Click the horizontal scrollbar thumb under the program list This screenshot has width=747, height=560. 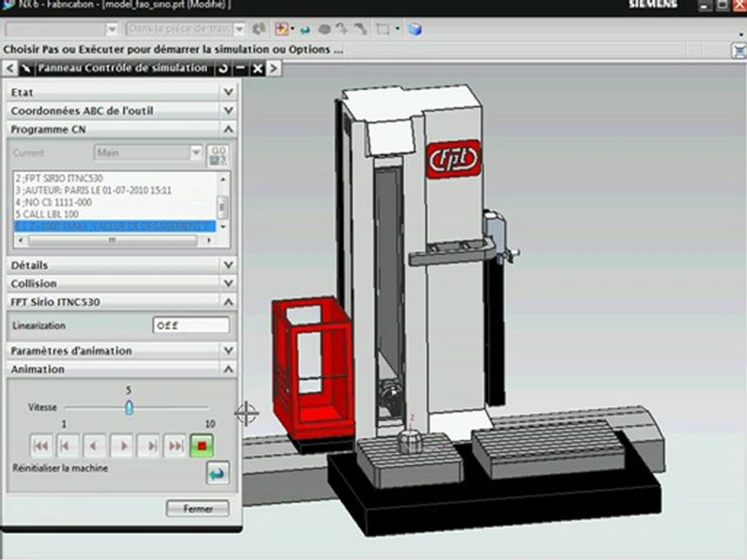coord(112,240)
